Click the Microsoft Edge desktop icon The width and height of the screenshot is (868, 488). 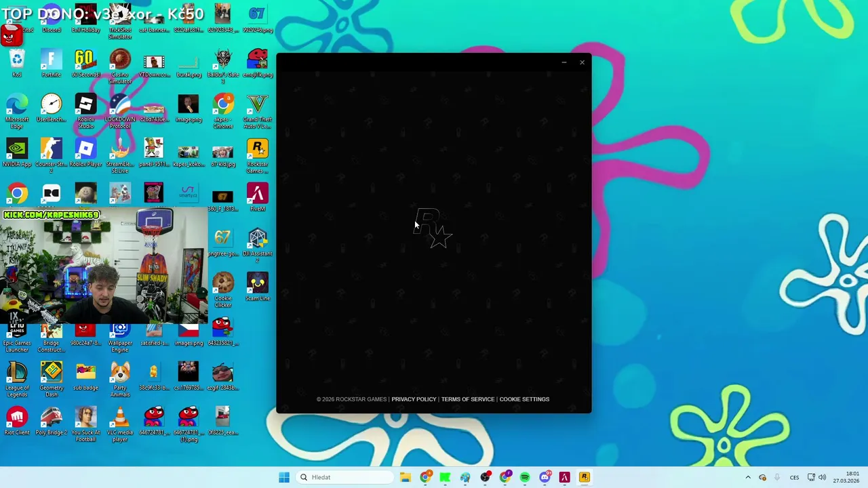tap(17, 111)
